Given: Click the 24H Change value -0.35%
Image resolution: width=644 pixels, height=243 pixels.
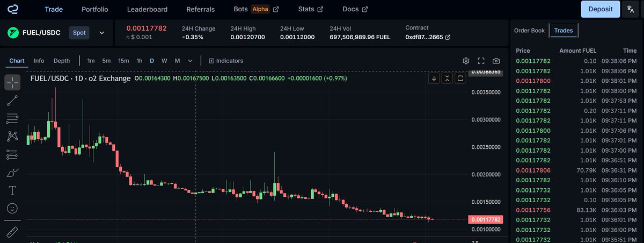Looking at the screenshot, I should tap(193, 37).
